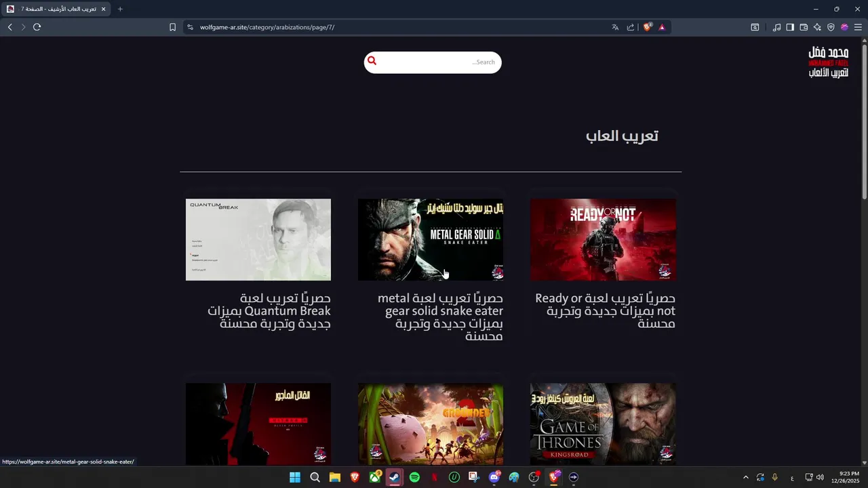The height and width of the screenshot is (488, 868).
Task: Open the Snipping Tool taskbar icon
Action: point(474,477)
